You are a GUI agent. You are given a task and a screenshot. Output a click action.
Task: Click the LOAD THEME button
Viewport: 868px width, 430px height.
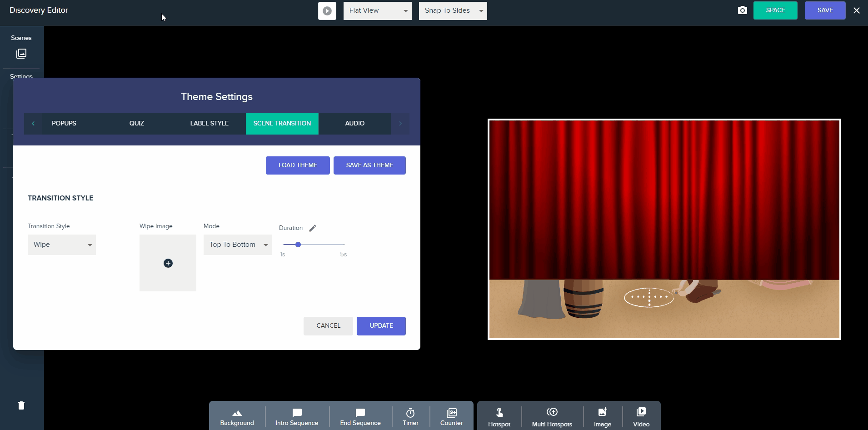pyautogui.click(x=298, y=165)
